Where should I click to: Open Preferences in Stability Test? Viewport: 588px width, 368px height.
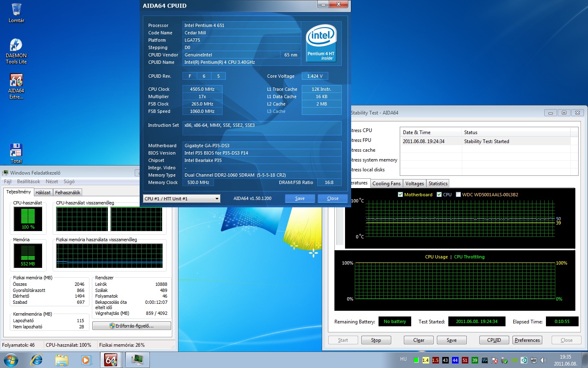pyautogui.click(x=527, y=340)
